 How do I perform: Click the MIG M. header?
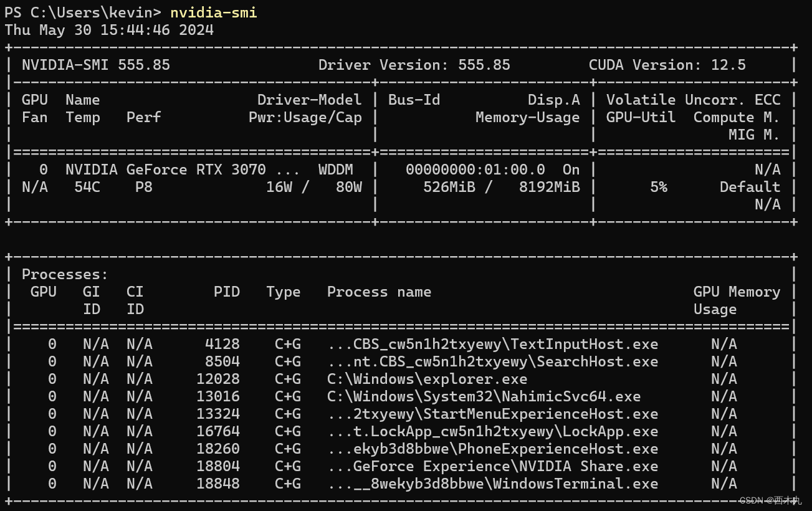(x=754, y=135)
